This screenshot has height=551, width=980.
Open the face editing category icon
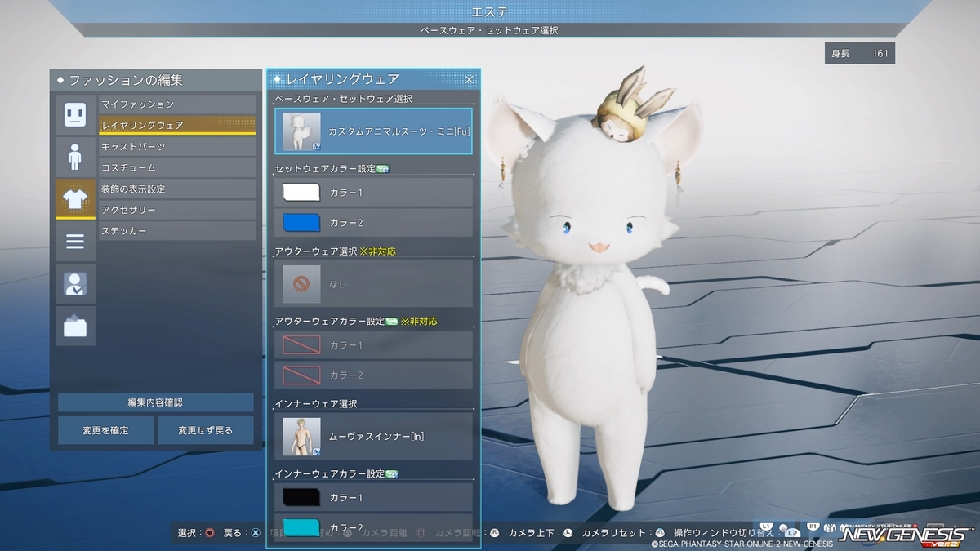coord(75,114)
